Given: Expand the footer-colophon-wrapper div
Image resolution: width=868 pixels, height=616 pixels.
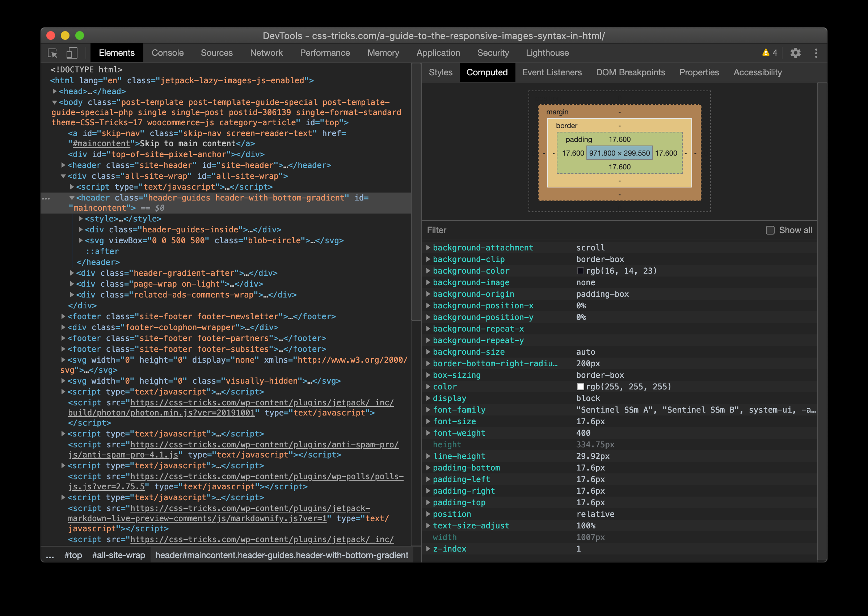Looking at the screenshot, I should click(63, 327).
